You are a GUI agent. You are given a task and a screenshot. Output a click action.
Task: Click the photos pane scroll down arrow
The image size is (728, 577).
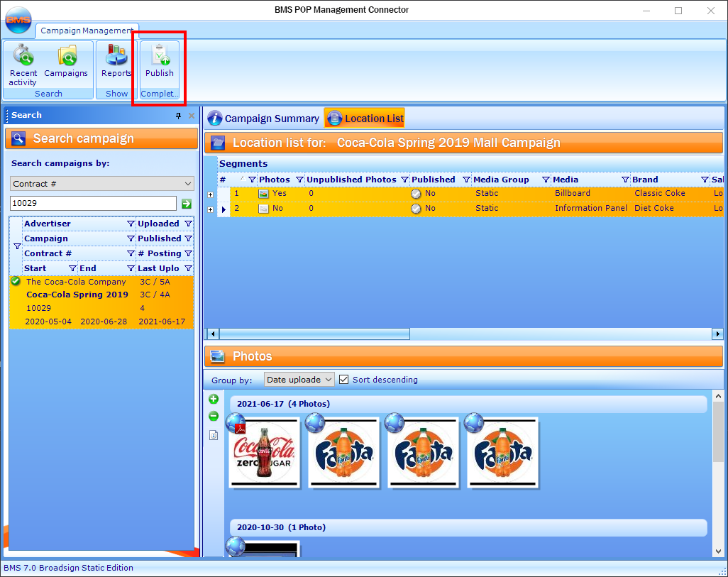pos(718,551)
